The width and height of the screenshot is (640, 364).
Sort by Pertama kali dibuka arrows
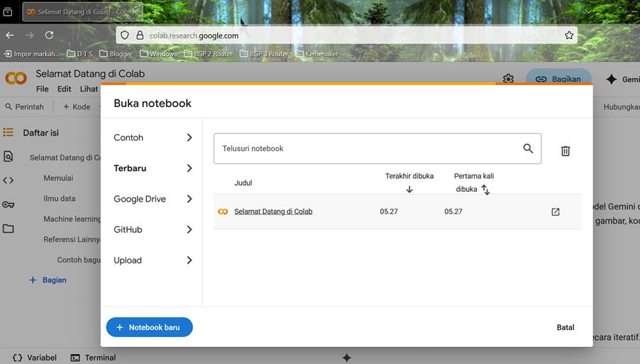(485, 189)
